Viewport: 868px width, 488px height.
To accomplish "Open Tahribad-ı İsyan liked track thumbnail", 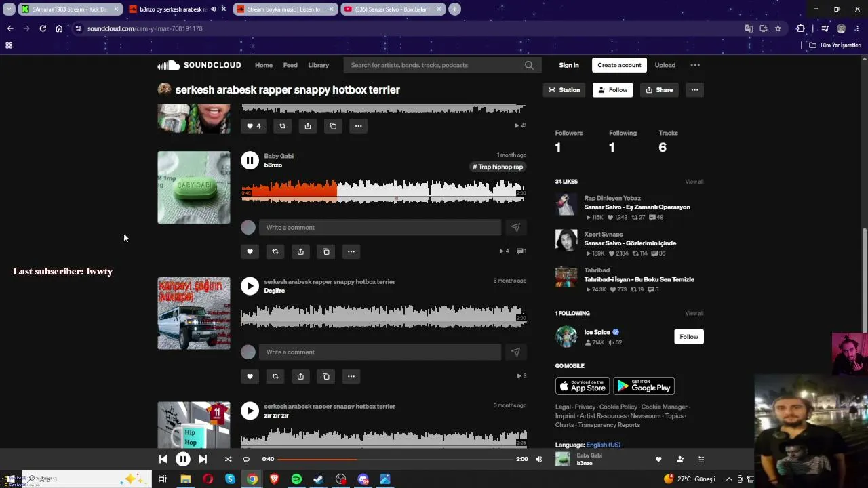I will (566, 277).
